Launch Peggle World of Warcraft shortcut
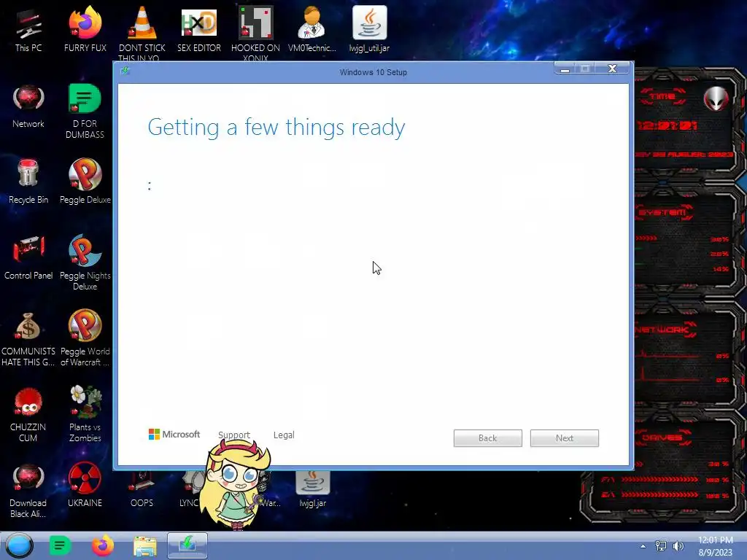The height and width of the screenshot is (560, 747). tap(85, 338)
